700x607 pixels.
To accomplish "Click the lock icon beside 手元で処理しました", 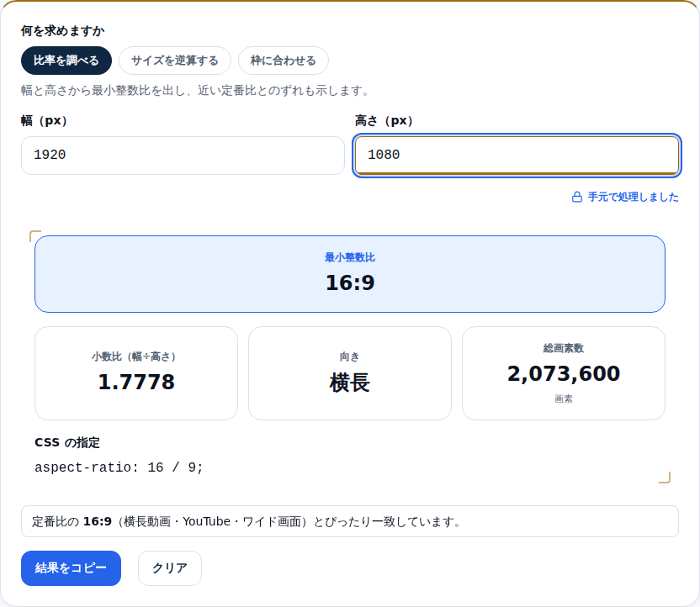I will point(577,197).
